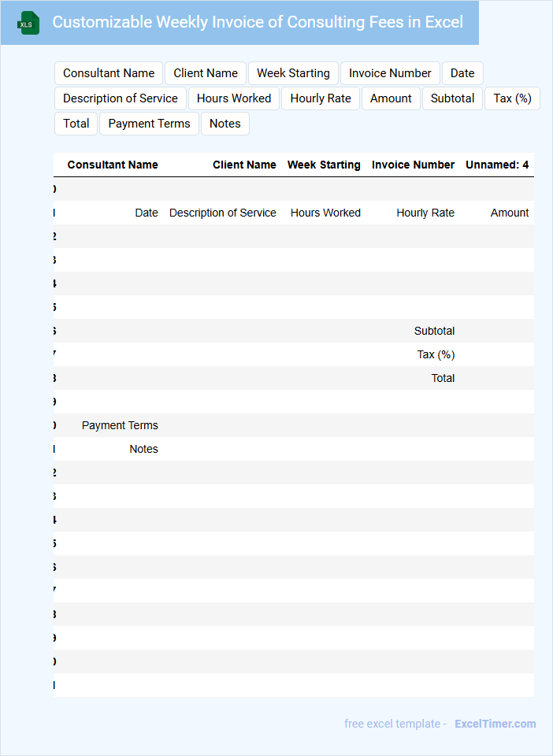Click the Total cell in the table
The height and width of the screenshot is (756, 553).
click(443, 378)
